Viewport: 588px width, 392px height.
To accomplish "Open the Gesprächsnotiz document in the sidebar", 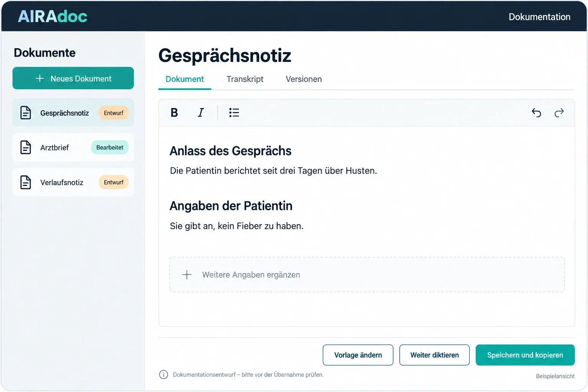I will [73, 113].
